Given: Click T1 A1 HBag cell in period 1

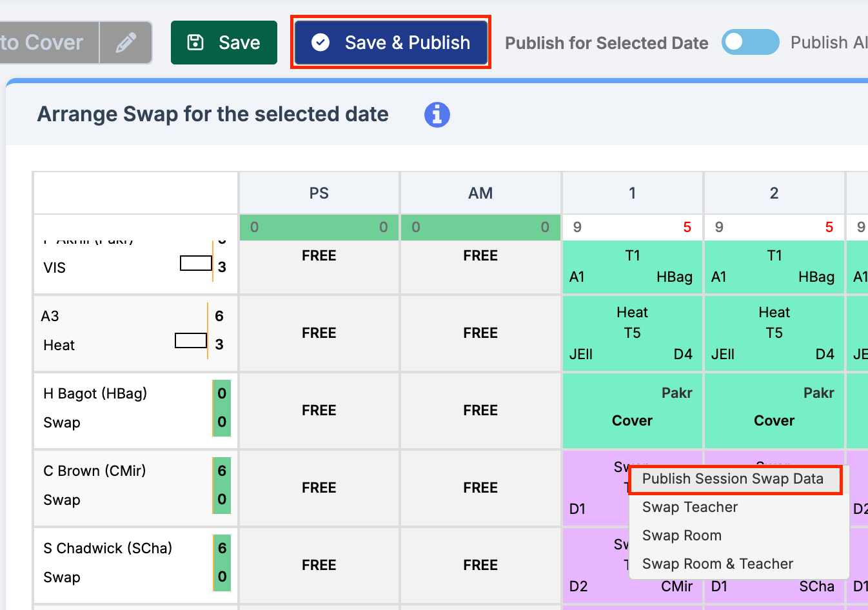Looking at the screenshot, I should tap(633, 266).
